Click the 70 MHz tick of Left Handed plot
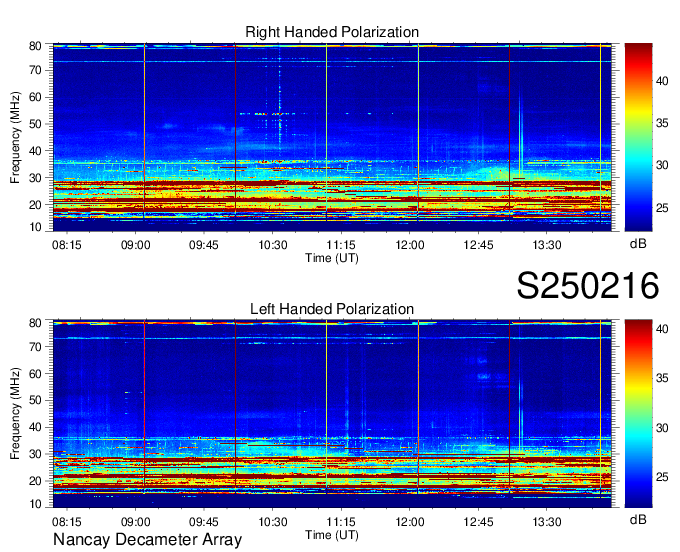The height and width of the screenshot is (552, 680). coord(35,347)
